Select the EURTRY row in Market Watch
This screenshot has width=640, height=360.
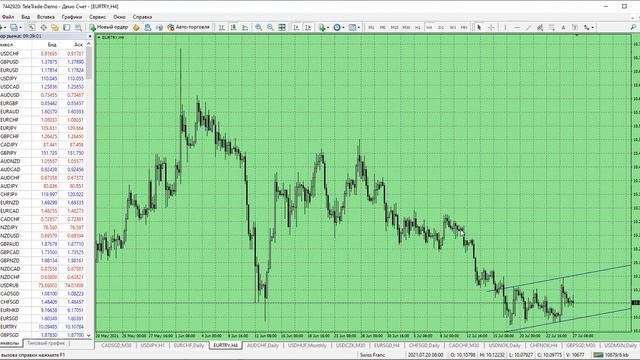coord(43,327)
